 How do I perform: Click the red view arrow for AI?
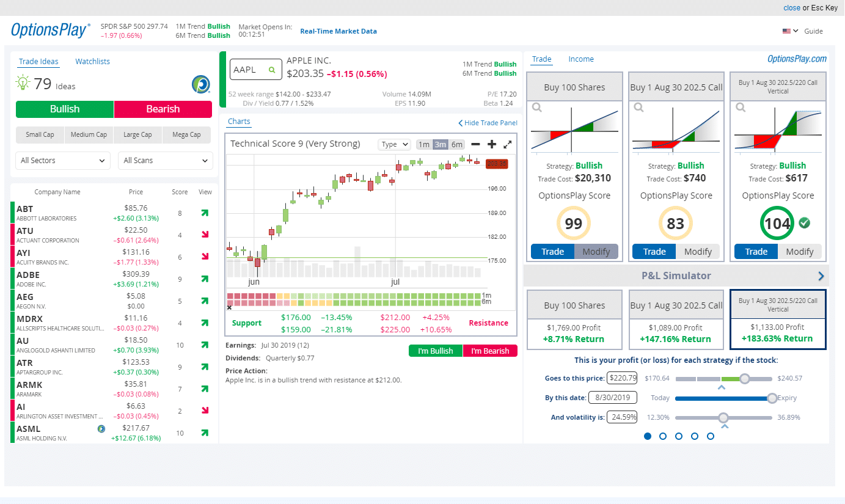[205, 411]
